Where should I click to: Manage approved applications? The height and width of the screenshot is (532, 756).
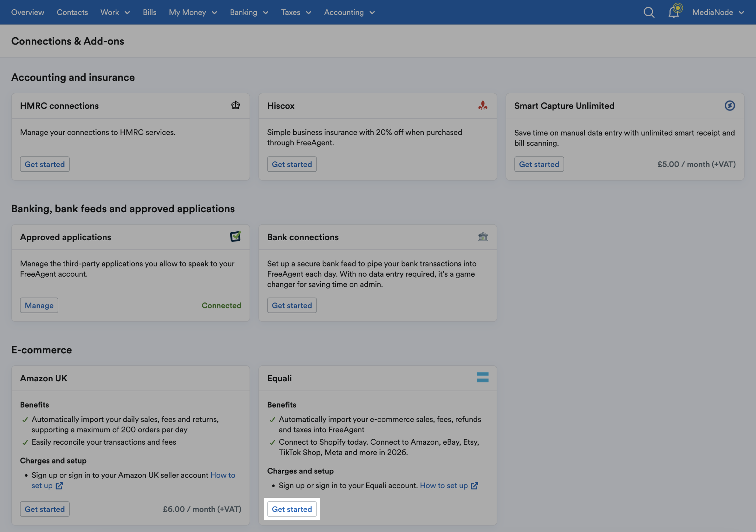point(39,305)
